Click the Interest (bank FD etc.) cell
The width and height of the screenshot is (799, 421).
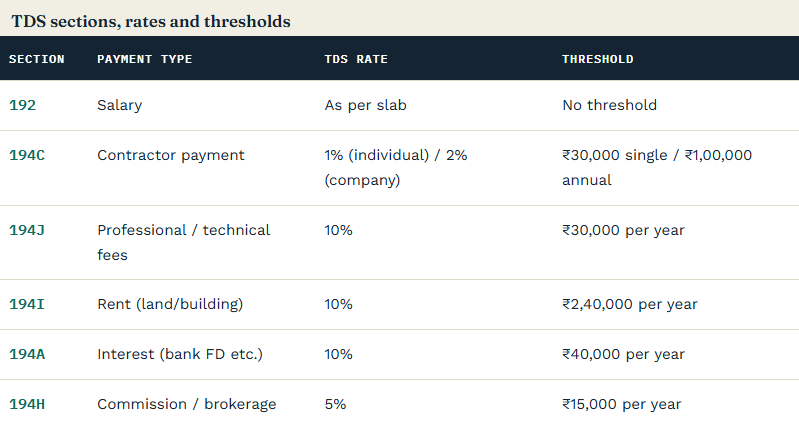pos(180,354)
